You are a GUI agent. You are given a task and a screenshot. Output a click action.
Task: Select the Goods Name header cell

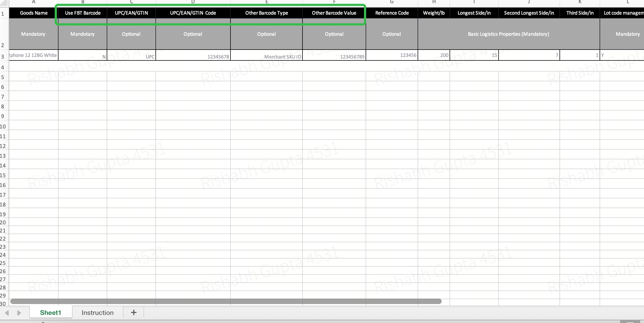(34, 13)
